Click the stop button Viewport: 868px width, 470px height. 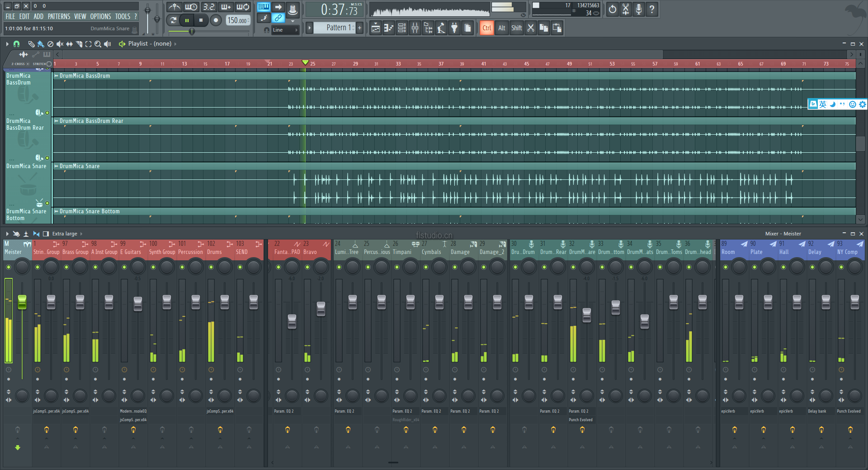click(201, 20)
